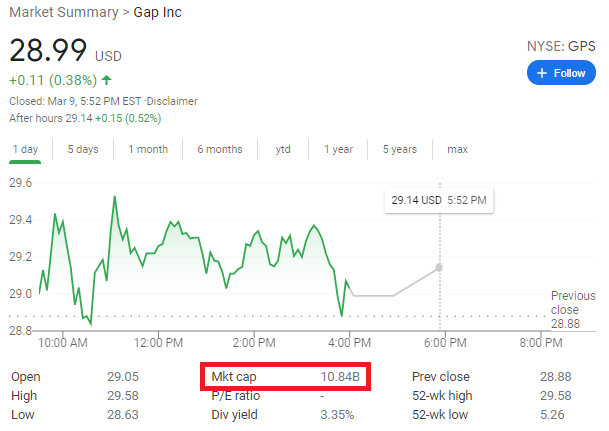Click the 29.14 USD 5:52 PM tooltip

pyautogui.click(x=439, y=200)
